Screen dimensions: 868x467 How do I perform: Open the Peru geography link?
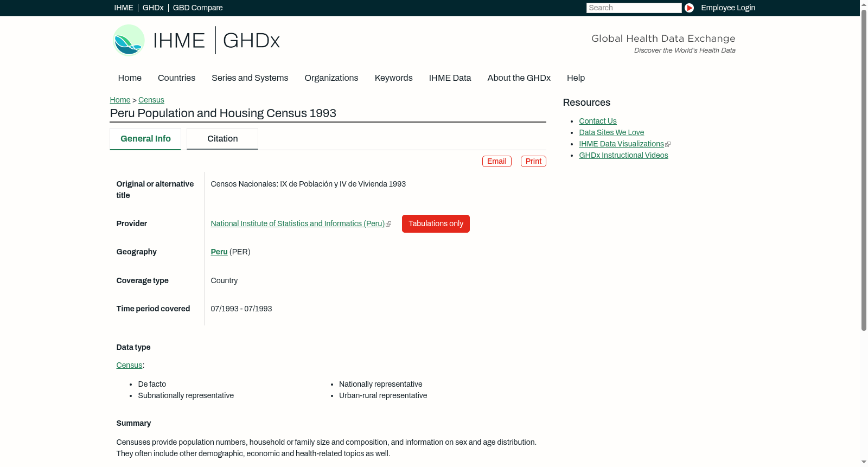point(219,252)
